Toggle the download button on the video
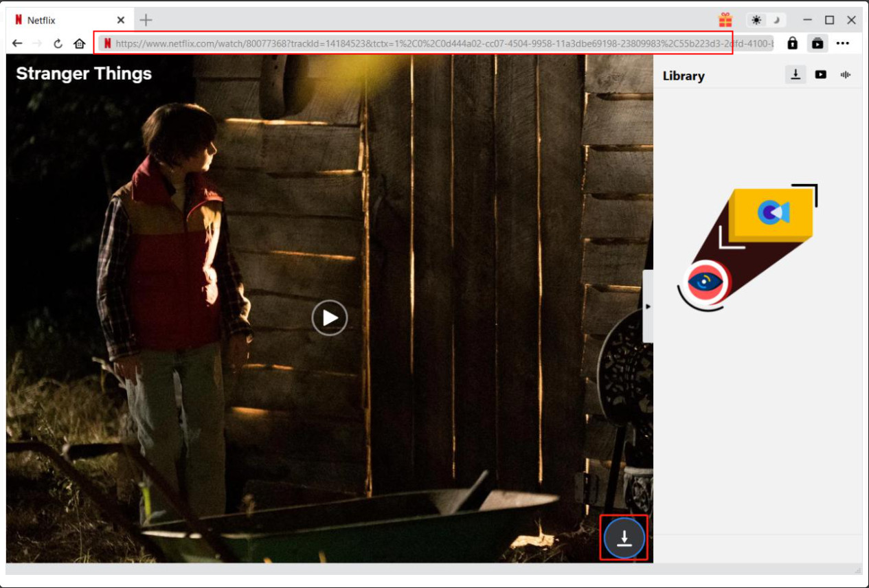This screenshot has height=588, width=869. pos(623,539)
